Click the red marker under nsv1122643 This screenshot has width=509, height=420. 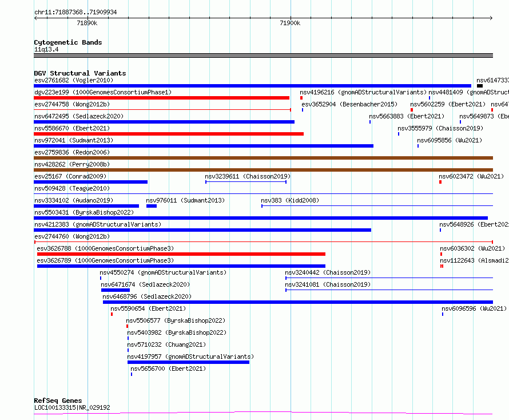(x=442, y=266)
